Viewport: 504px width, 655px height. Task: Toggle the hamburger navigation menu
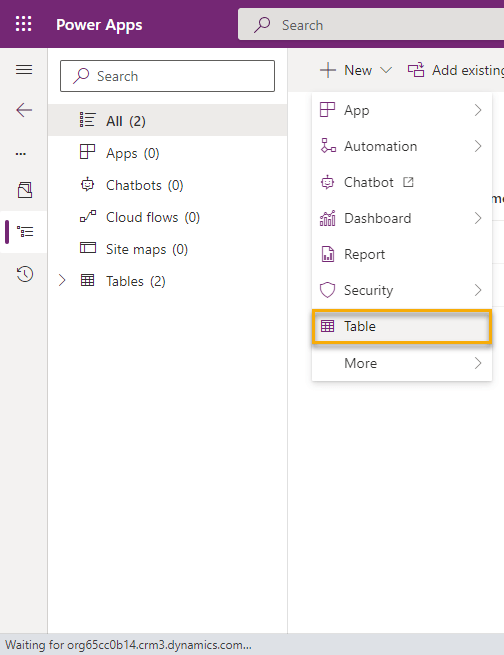(x=24, y=69)
